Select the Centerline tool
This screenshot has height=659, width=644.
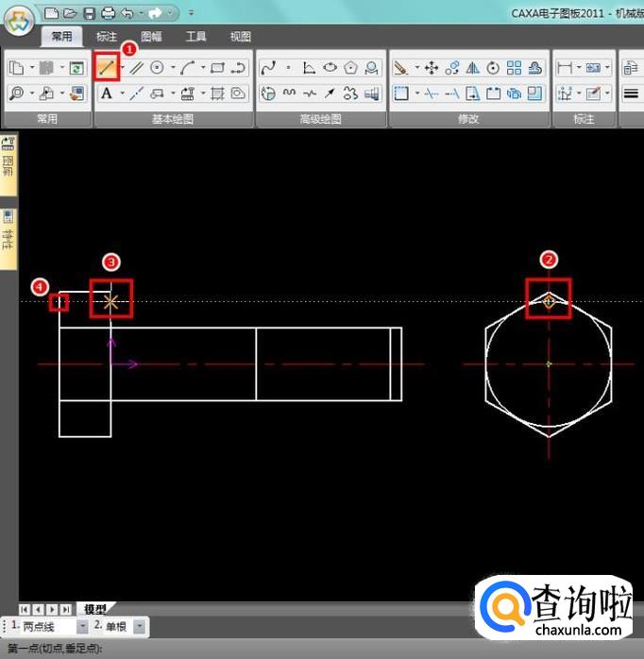coord(136,93)
